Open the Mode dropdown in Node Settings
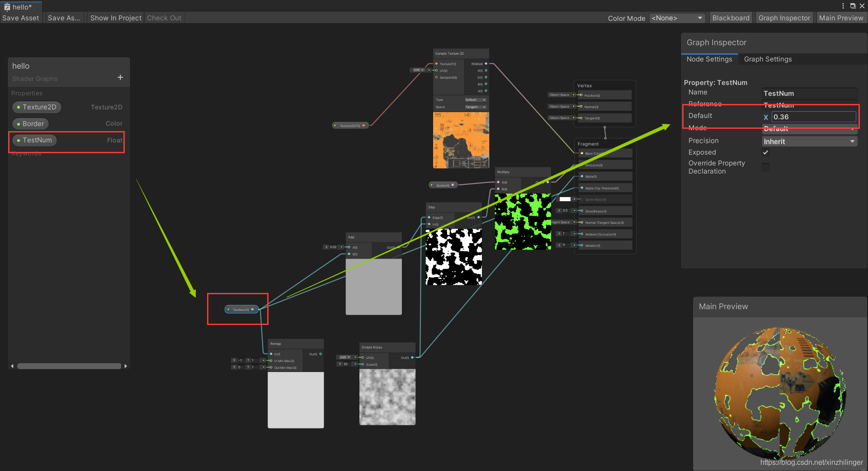The height and width of the screenshot is (471, 868). [x=809, y=129]
